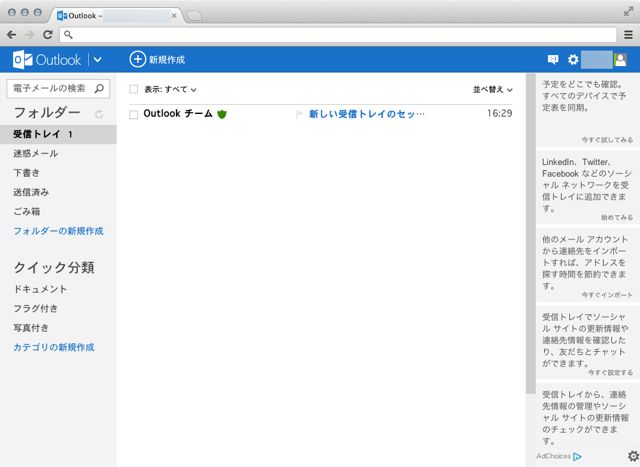Close the Outlook browser tab

(174, 16)
